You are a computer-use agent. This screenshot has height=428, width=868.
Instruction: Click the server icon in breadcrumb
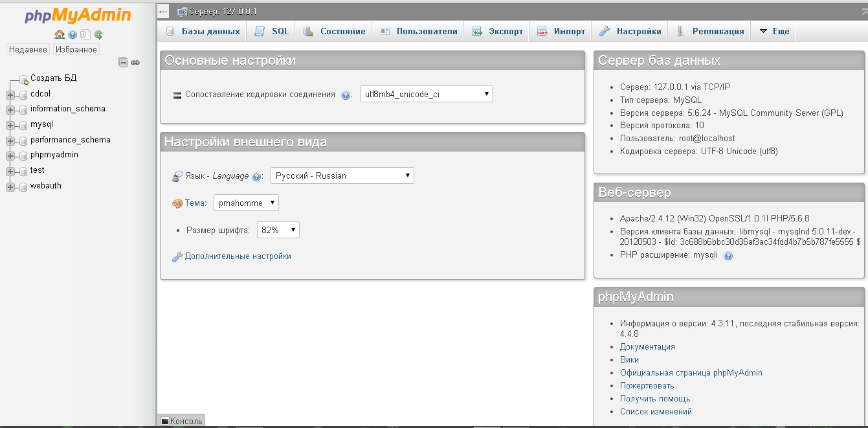coord(183,12)
